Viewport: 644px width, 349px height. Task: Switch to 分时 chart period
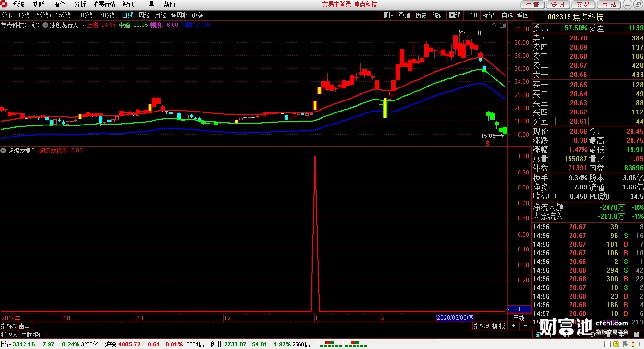[x=7, y=15]
